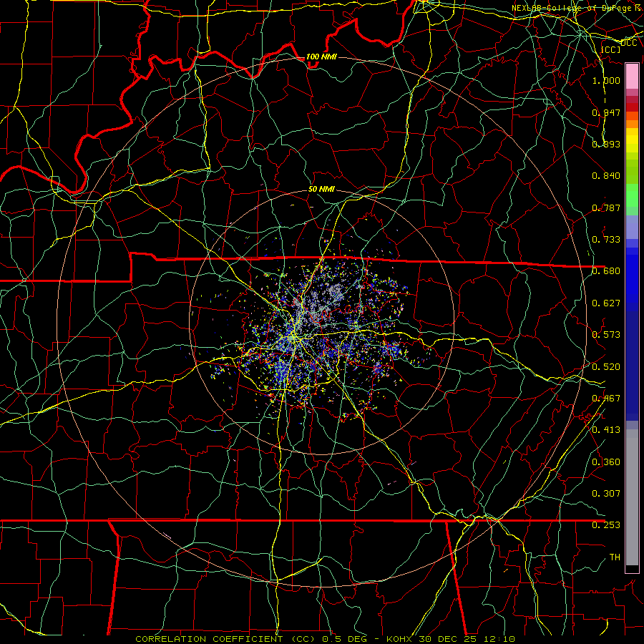Click the red segment of the color bar

(x=632, y=107)
